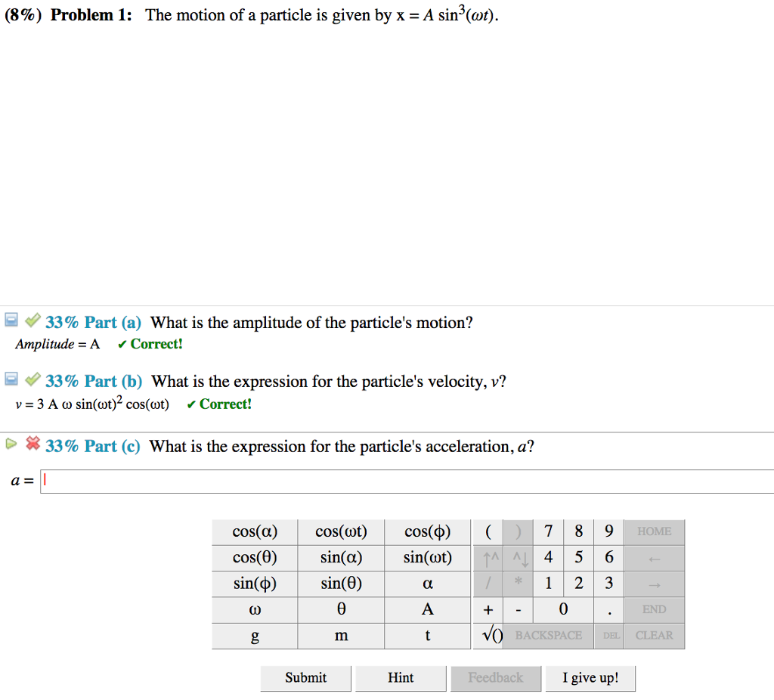Submit the acceleration answer
774x700 pixels.
point(305,677)
